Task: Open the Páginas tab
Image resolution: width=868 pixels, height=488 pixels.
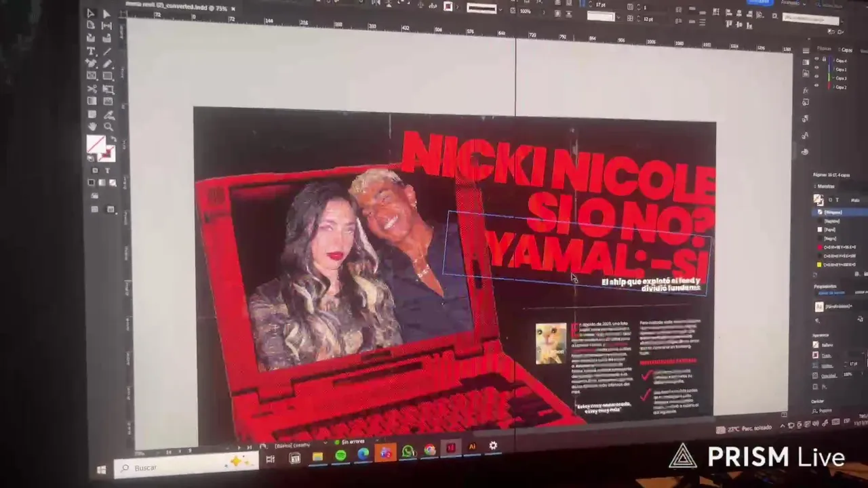Action: [x=823, y=49]
